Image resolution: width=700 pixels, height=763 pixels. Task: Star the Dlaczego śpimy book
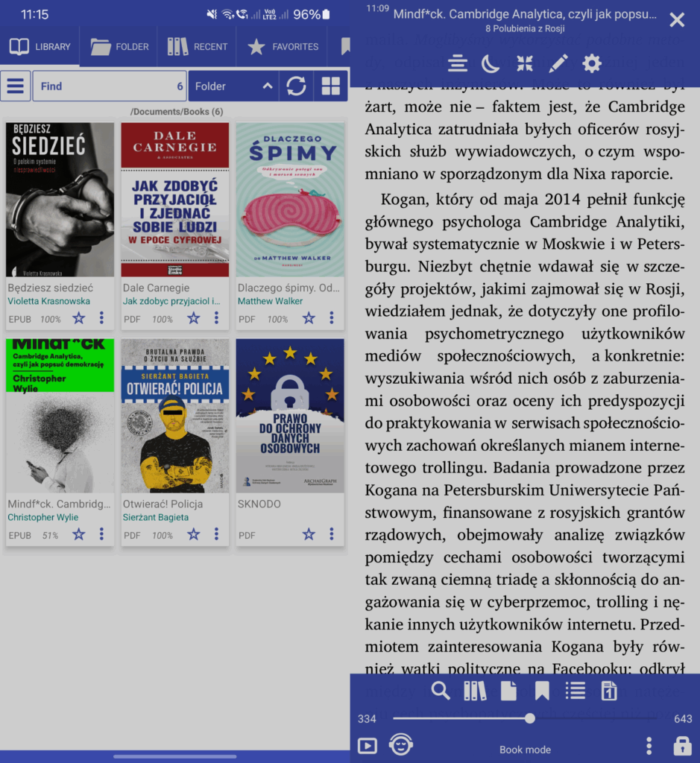[309, 319]
